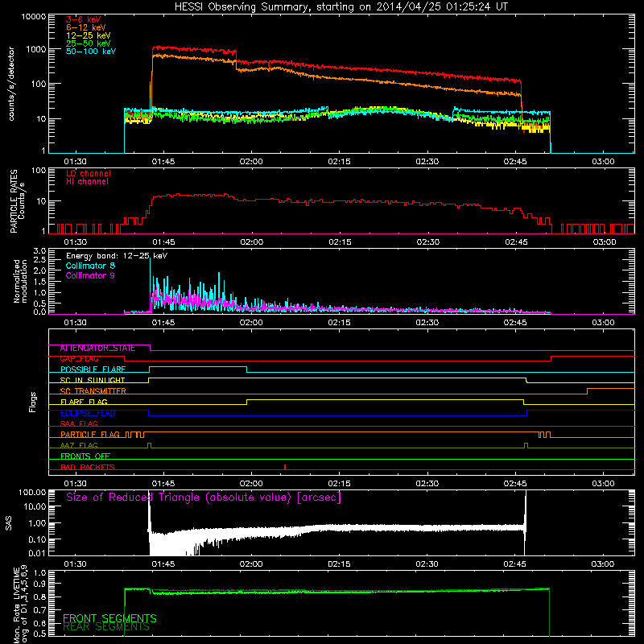Select the 25-50 keV legend label
644x644 pixels.
(x=89, y=43)
